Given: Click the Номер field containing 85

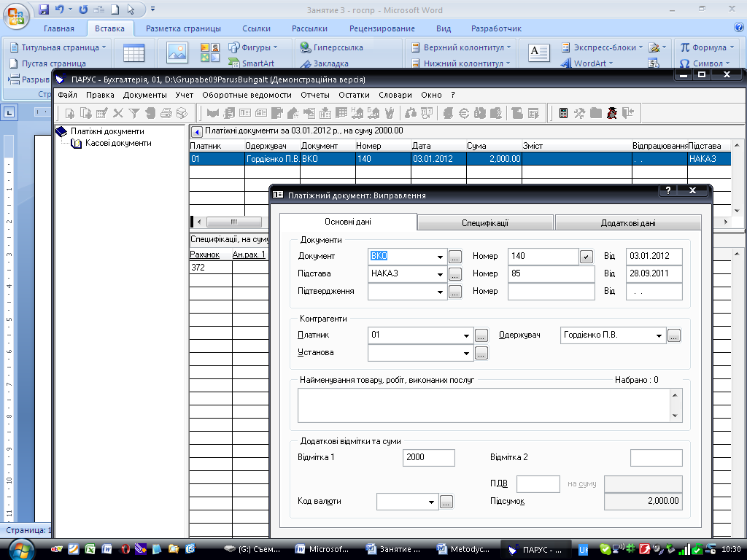Looking at the screenshot, I should [x=551, y=274].
